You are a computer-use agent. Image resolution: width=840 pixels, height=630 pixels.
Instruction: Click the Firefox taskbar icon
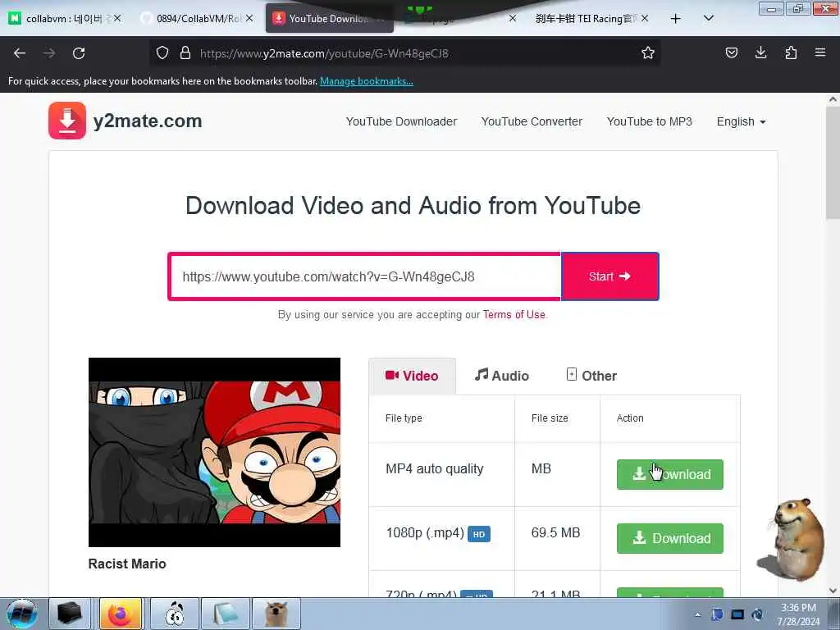pyautogui.click(x=121, y=614)
